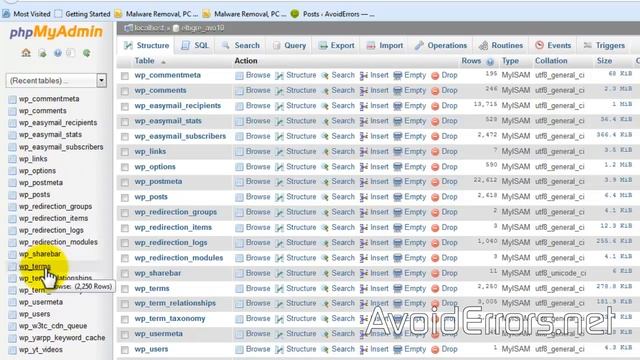The width and height of the screenshot is (640, 360).
Task: Click the Browse icon for wp_users
Action: (x=240, y=350)
